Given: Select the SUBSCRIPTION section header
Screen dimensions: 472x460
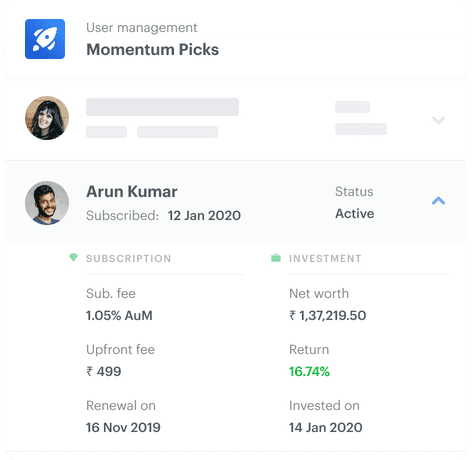Looking at the screenshot, I should click(129, 259).
